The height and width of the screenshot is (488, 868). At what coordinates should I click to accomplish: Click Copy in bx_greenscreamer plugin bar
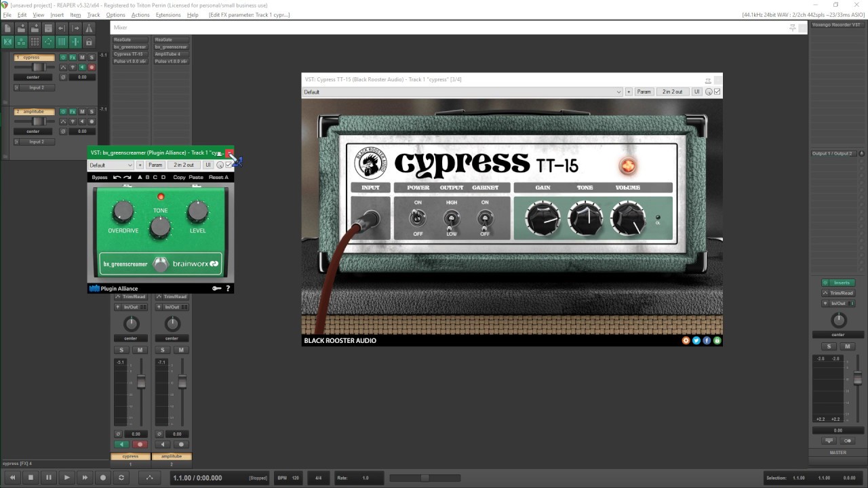[x=179, y=177]
